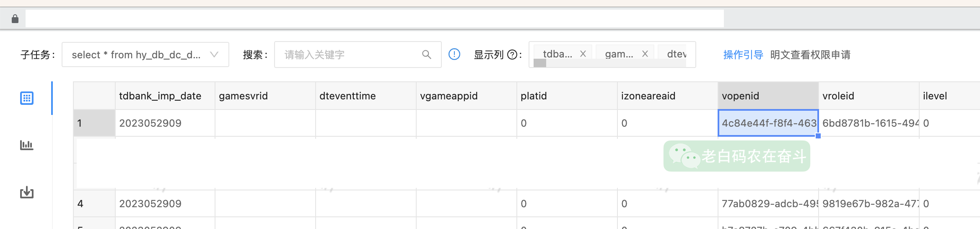Remove the gam... column tag
This screenshot has width=980, height=229.
pos(645,54)
